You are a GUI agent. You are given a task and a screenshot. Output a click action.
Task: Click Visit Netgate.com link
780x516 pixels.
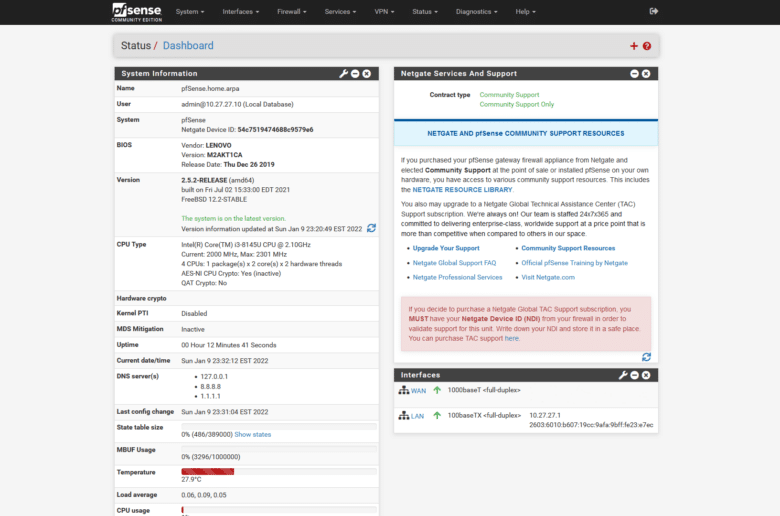pyautogui.click(x=548, y=278)
